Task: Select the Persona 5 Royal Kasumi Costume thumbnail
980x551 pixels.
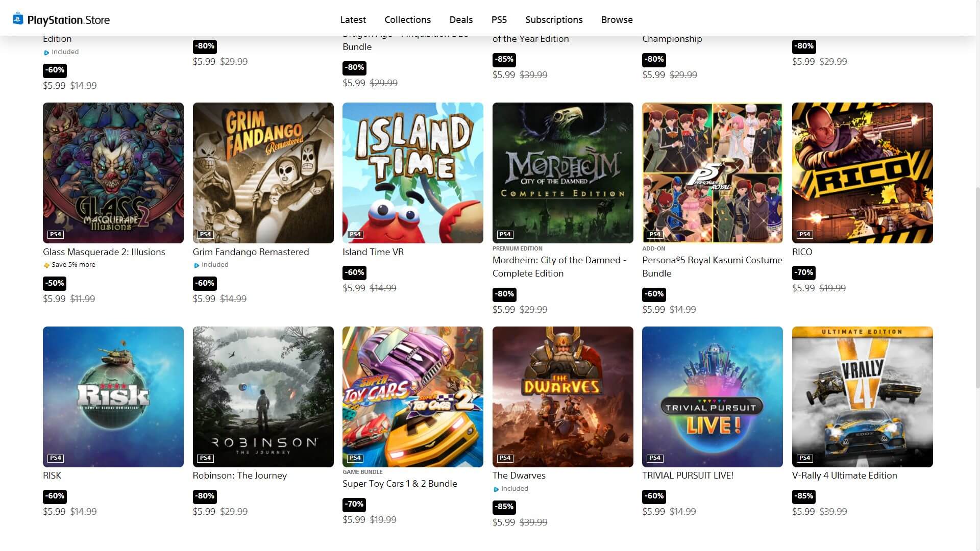Action: click(713, 173)
